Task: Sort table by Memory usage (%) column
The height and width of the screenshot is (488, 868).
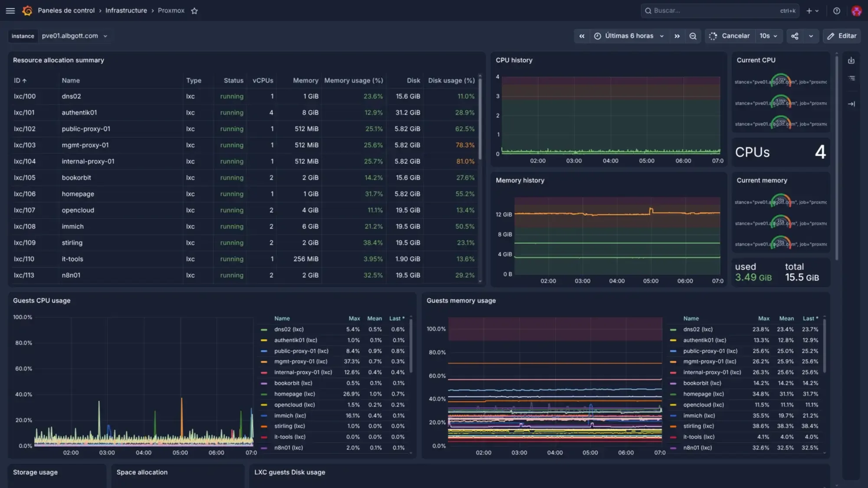Action: [353, 81]
